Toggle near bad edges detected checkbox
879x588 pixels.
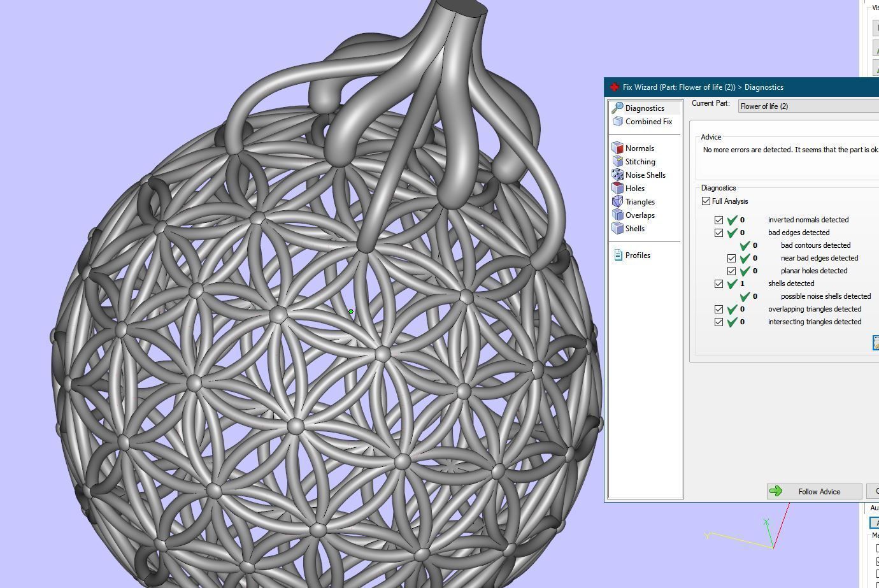[x=731, y=258]
